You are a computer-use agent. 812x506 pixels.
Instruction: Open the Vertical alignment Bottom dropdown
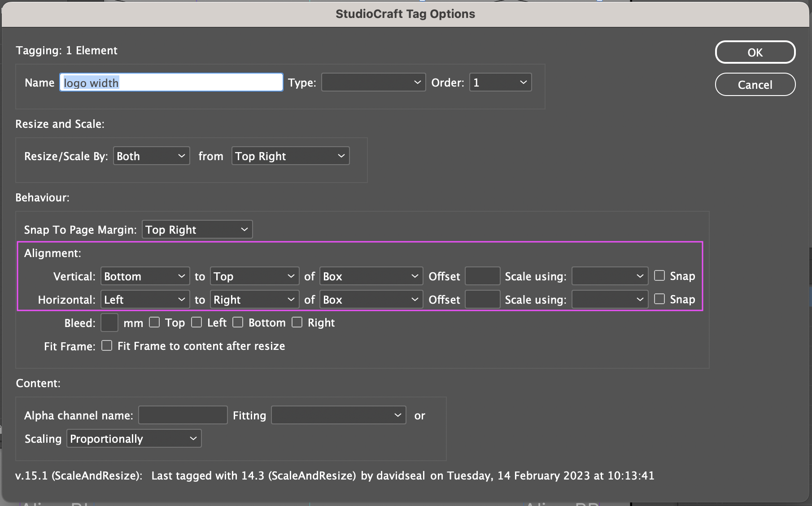(x=144, y=276)
